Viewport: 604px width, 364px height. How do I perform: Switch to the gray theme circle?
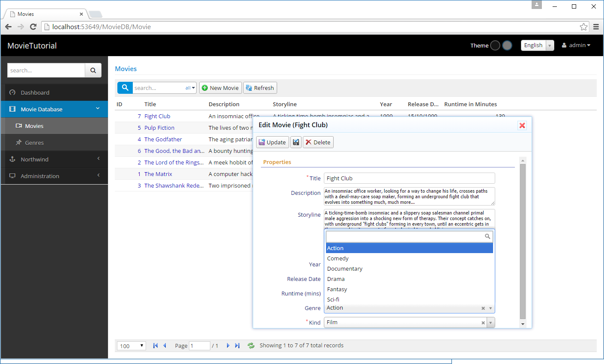pyautogui.click(x=507, y=45)
